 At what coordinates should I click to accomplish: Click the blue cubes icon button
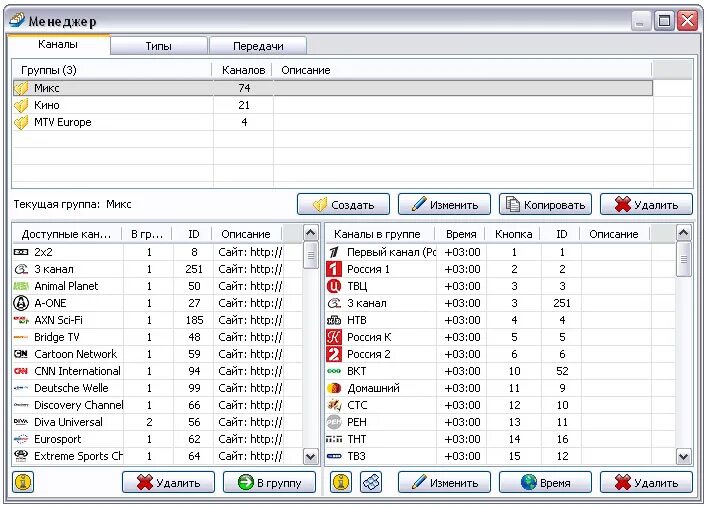(x=371, y=482)
